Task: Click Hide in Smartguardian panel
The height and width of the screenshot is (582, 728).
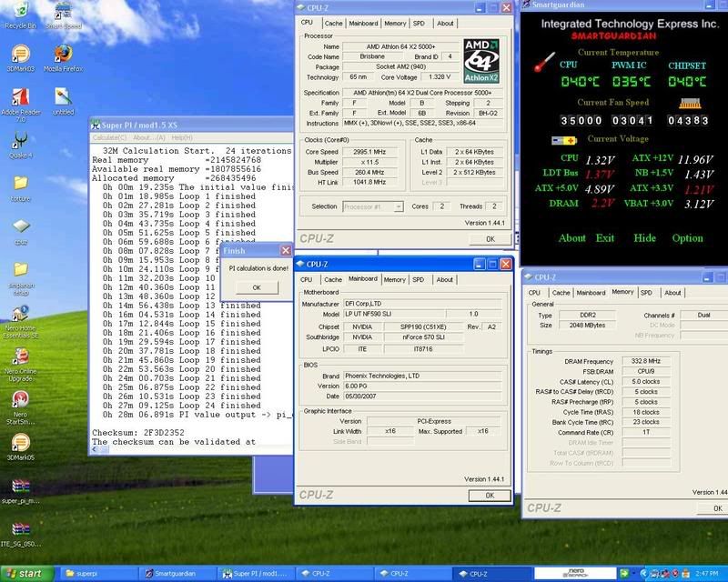Action: (x=644, y=238)
